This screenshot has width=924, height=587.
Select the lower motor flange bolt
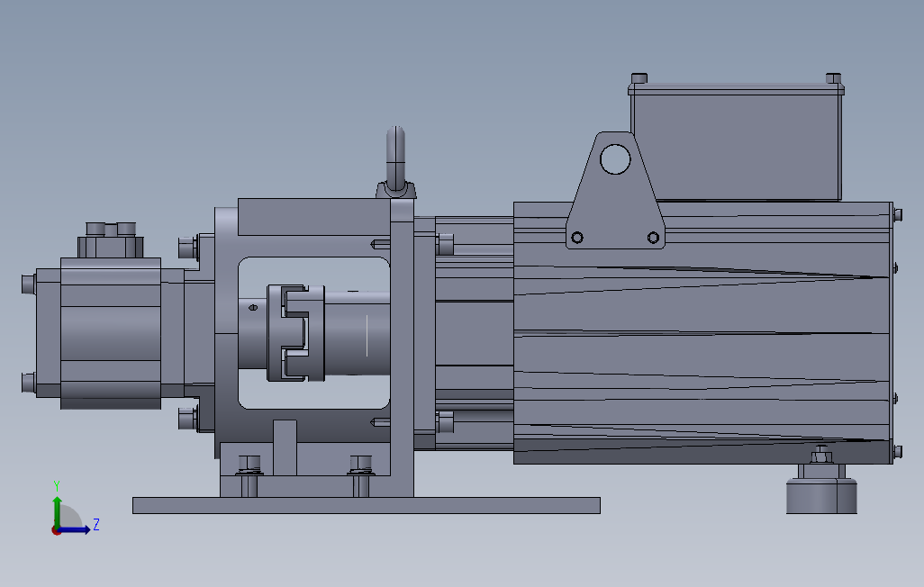[x=444, y=422]
